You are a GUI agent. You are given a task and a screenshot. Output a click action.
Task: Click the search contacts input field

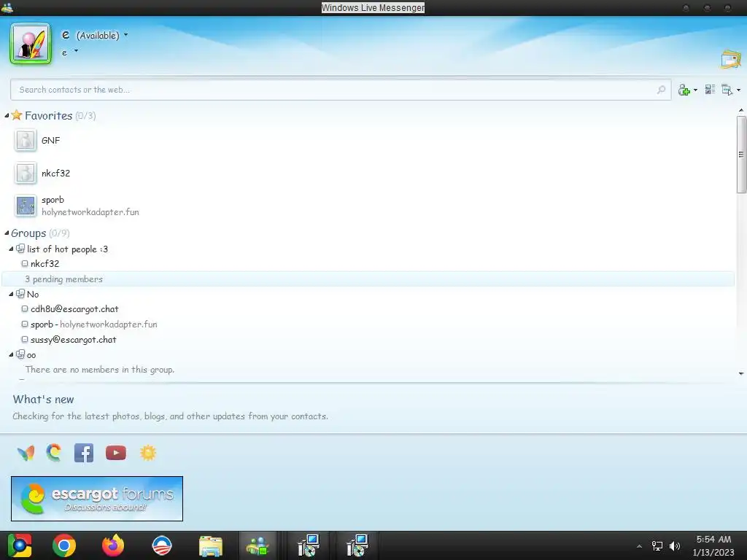tap(341, 90)
